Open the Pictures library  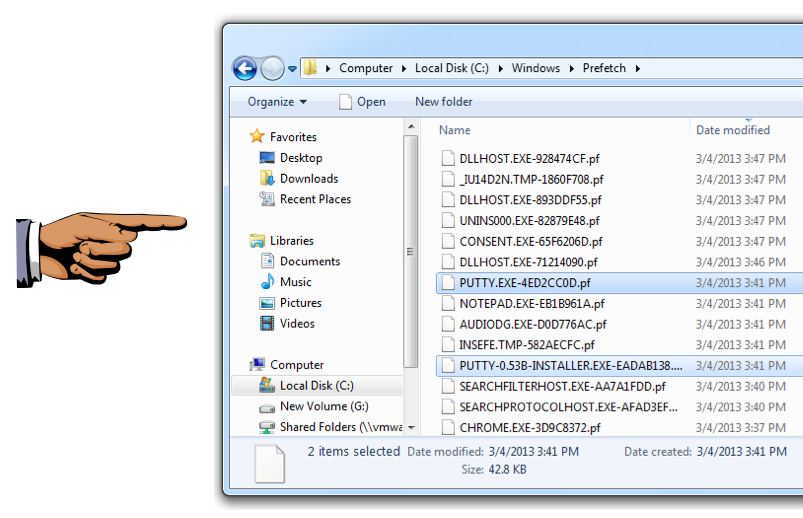coord(301,303)
